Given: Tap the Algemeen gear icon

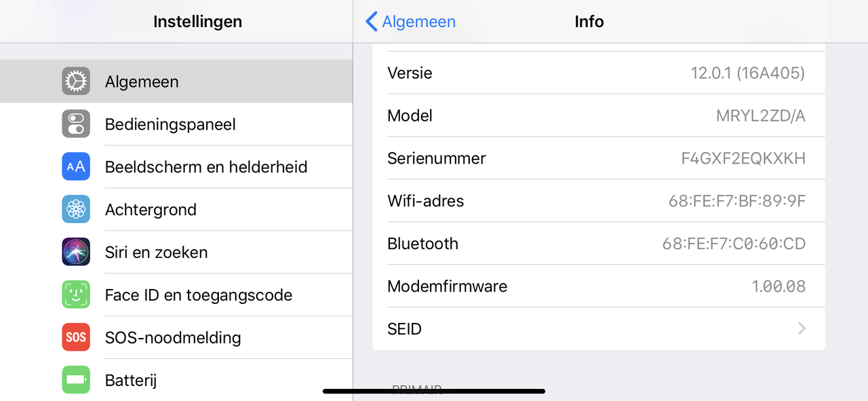Looking at the screenshot, I should click(76, 81).
